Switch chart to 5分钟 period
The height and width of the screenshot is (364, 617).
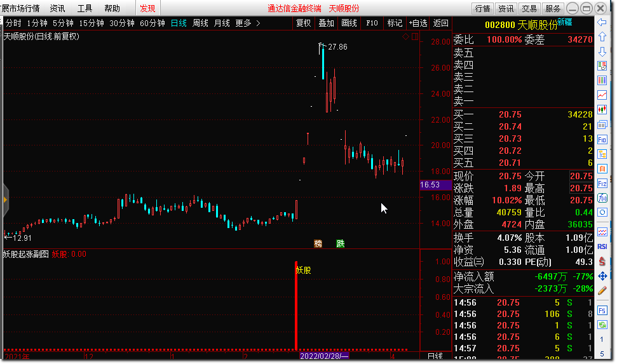coord(63,24)
